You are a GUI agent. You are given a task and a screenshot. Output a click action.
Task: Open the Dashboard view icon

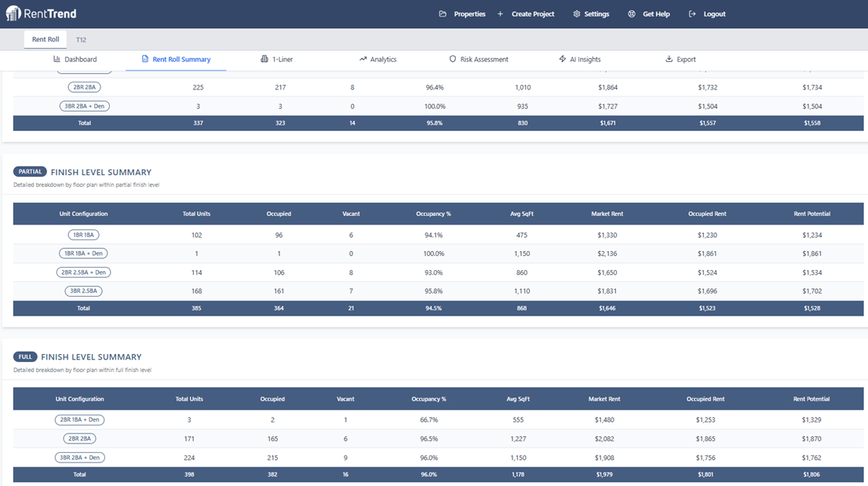(58, 59)
